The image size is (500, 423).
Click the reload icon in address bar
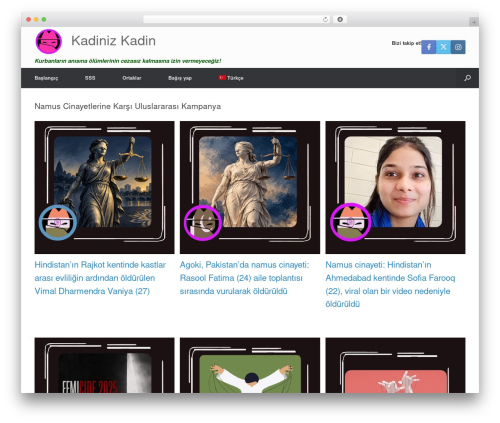coord(325,19)
